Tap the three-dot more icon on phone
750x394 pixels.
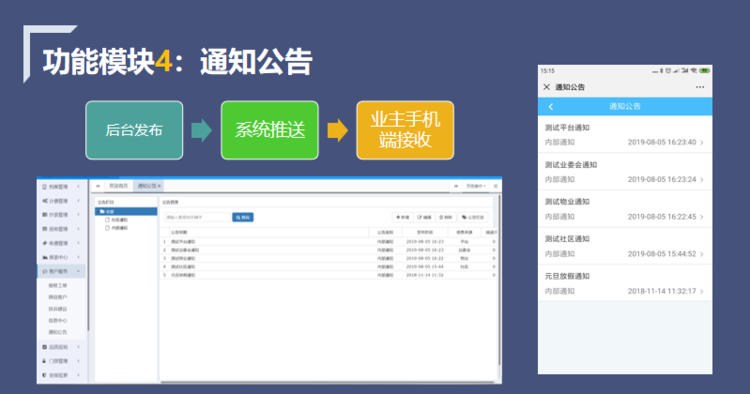click(x=700, y=87)
